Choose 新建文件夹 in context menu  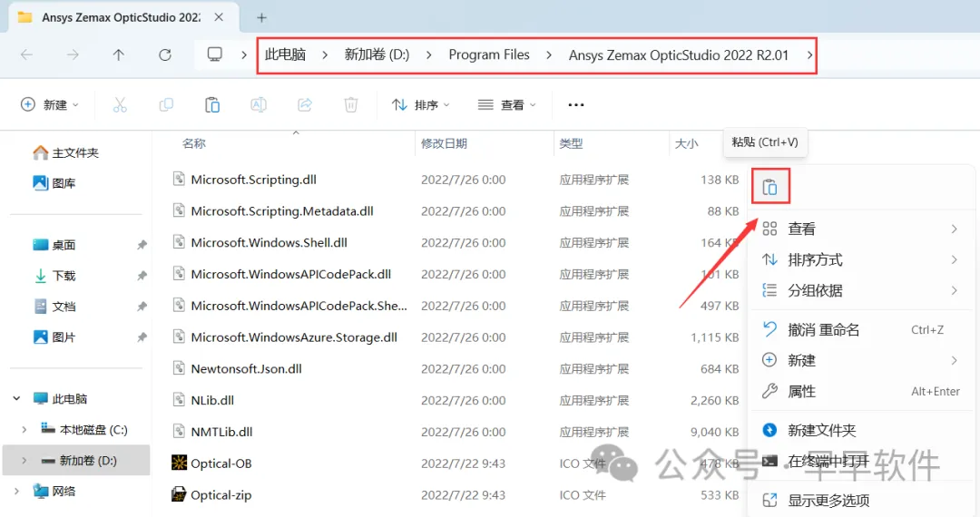(x=860, y=430)
